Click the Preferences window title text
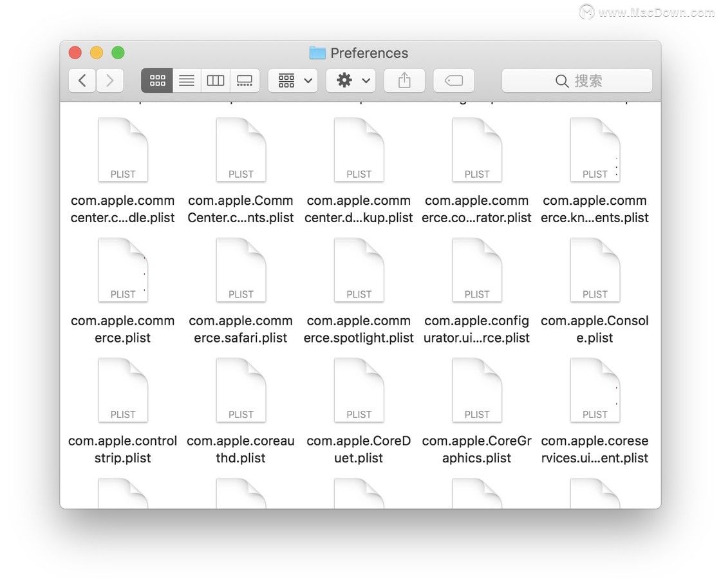 (370, 53)
